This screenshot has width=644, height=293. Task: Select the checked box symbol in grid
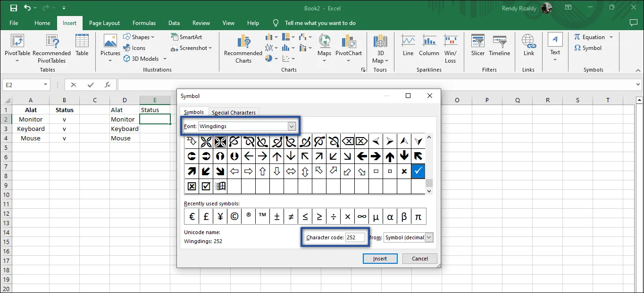click(206, 186)
